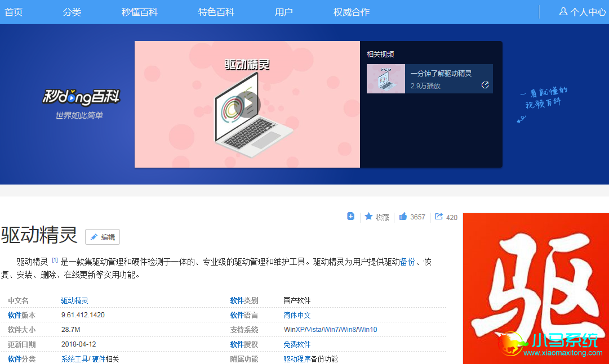
Task: Open the 首页 menu item
Action: point(14,12)
